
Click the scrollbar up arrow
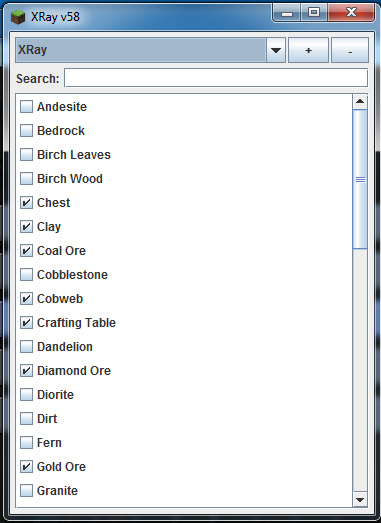[x=360, y=101]
